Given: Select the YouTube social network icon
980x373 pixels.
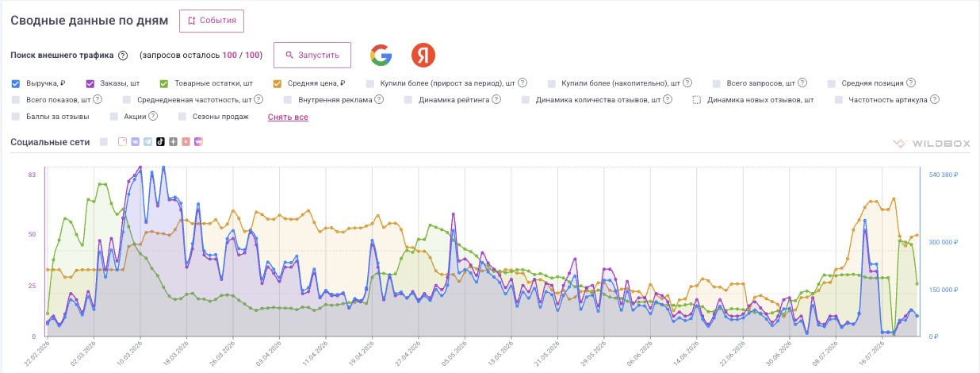Looking at the screenshot, I should pos(186,142).
